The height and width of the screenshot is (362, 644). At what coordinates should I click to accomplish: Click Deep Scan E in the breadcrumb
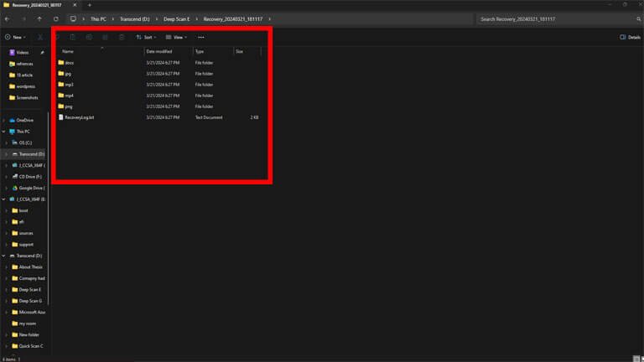[x=177, y=19]
